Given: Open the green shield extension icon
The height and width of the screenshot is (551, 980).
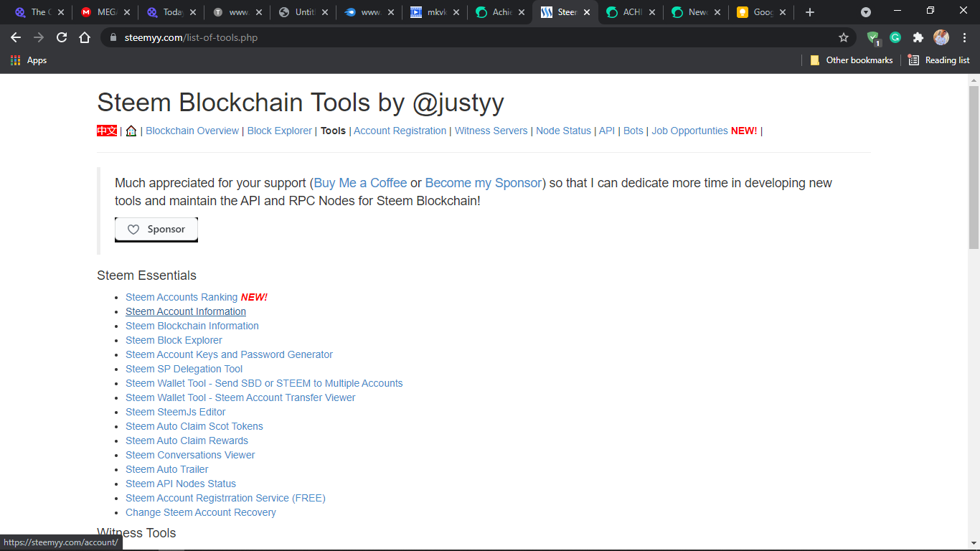Looking at the screenshot, I should [873, 38].
